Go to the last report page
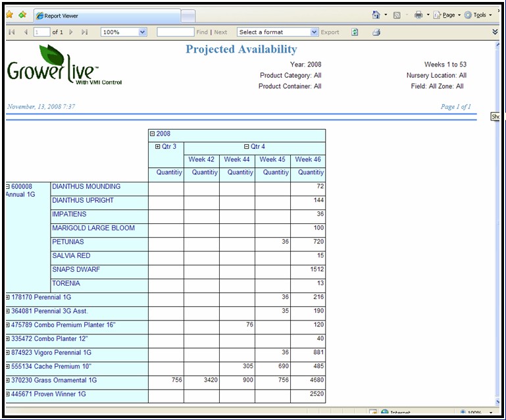 (x=84, y=32)
